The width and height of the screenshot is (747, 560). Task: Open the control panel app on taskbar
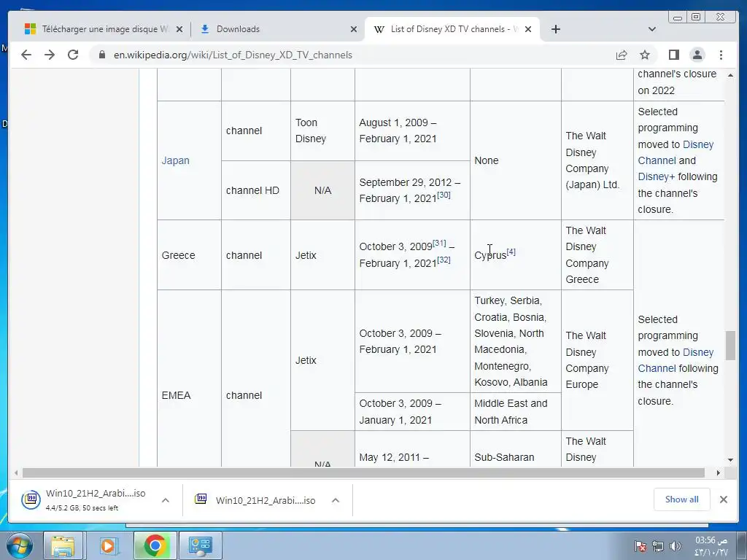click(x=200, y=545)
